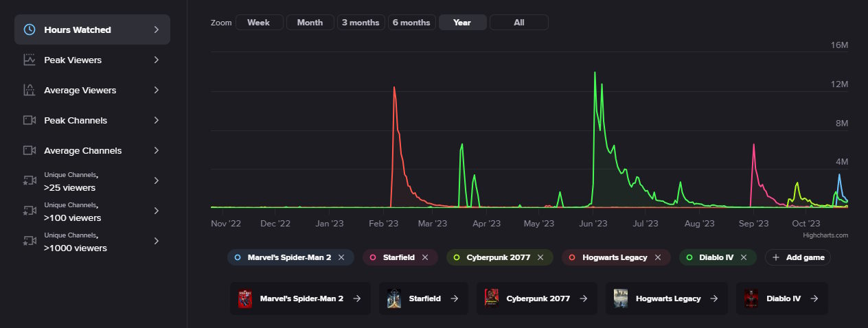Switch to the Average Channels metric
The width and height of the screenshot is (868, 328).
[x=92, y=150]
